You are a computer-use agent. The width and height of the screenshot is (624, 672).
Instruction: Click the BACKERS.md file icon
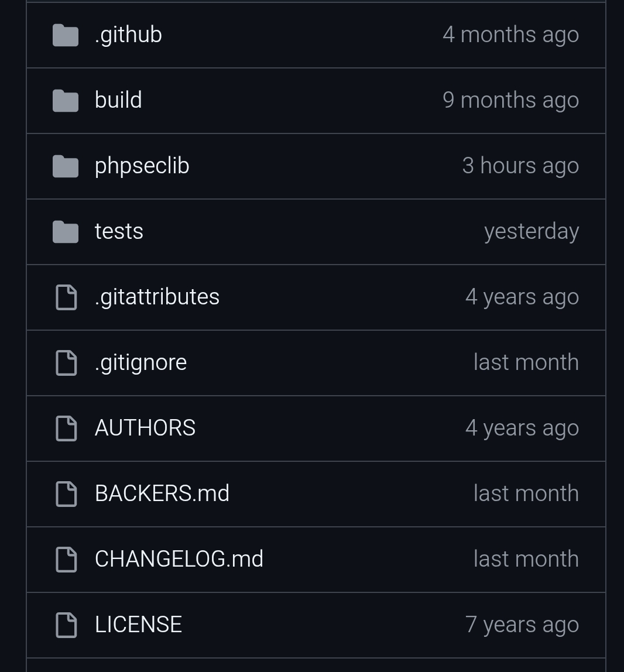(66, 494)
